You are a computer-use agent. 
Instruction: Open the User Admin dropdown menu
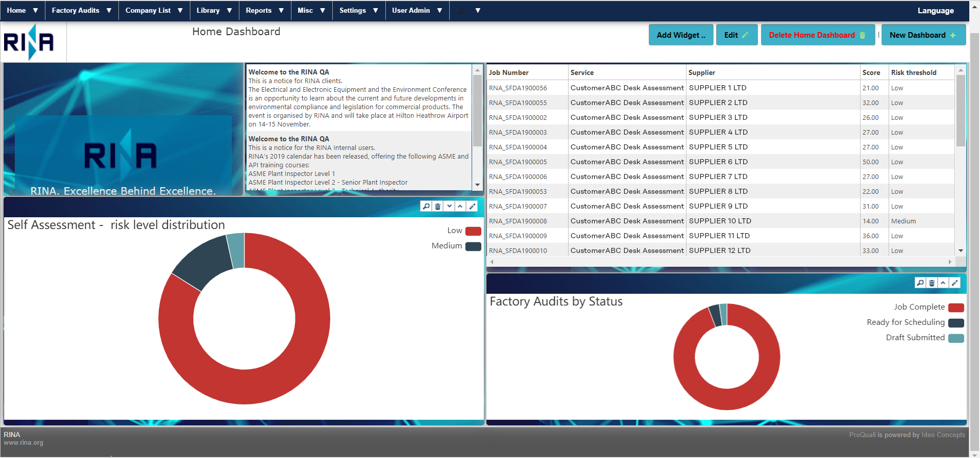(416, 11)
